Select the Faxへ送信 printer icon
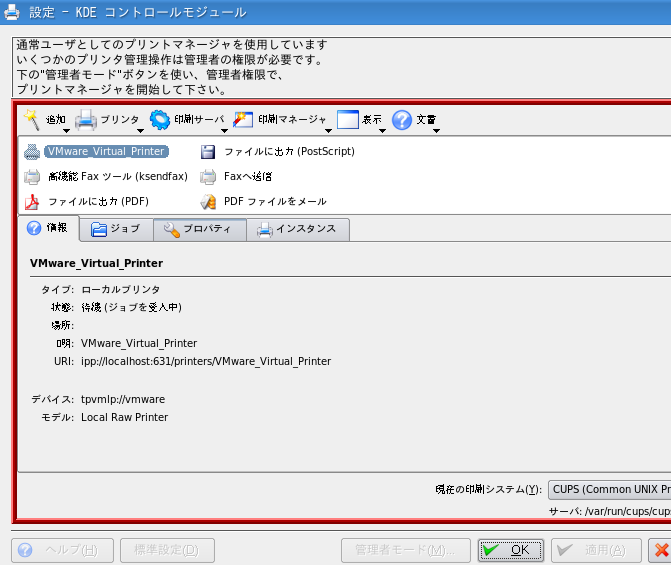This screenshot has width=671, height=565. click(208, 176)
